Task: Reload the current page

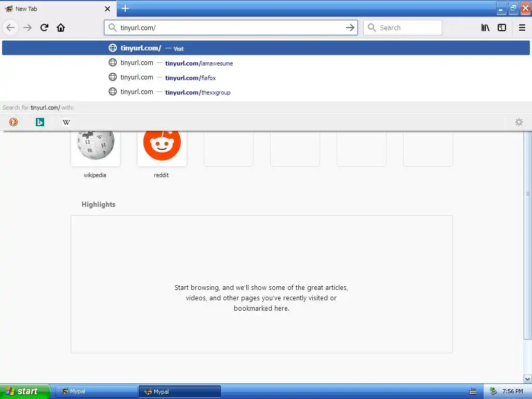Action: click(44, 28)
